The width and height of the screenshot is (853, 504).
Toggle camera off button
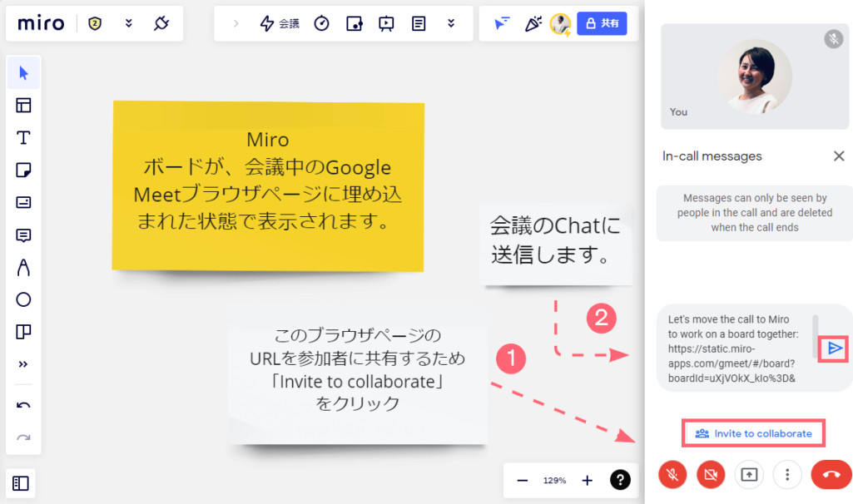click(x=711, y=475)
